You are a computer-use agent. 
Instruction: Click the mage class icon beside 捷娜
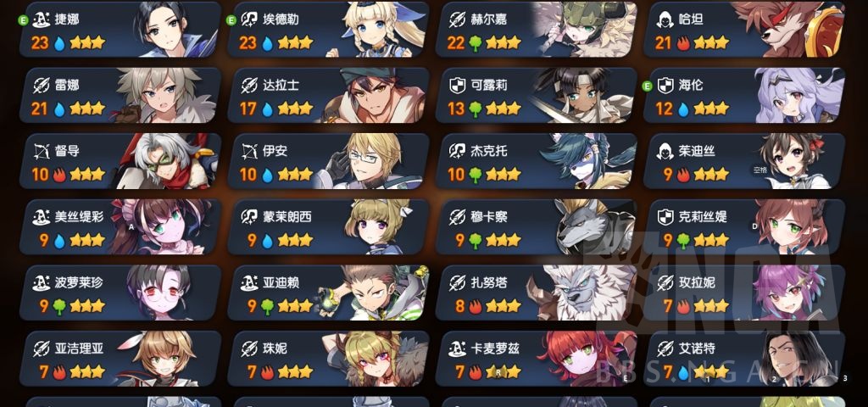[x=42, y=20]
